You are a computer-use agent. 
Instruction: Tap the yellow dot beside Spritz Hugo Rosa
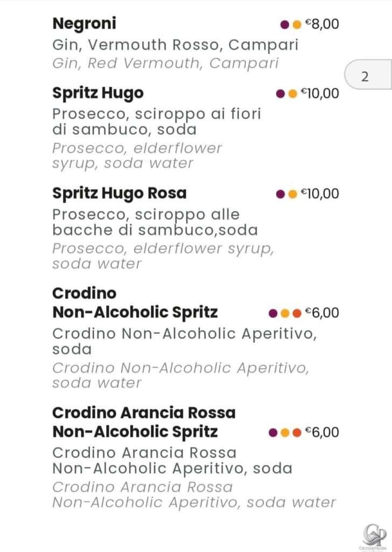292,194
